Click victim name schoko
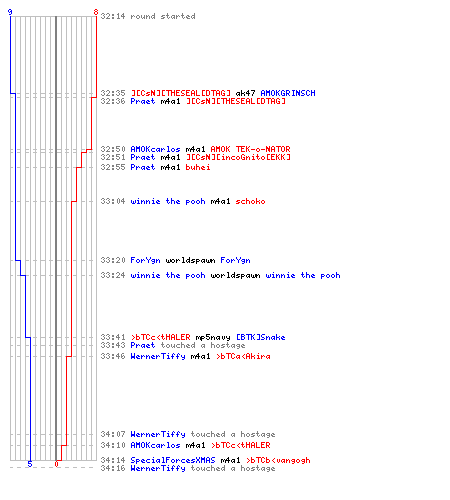This screenshot has width=450, height=500. (250, 201)
